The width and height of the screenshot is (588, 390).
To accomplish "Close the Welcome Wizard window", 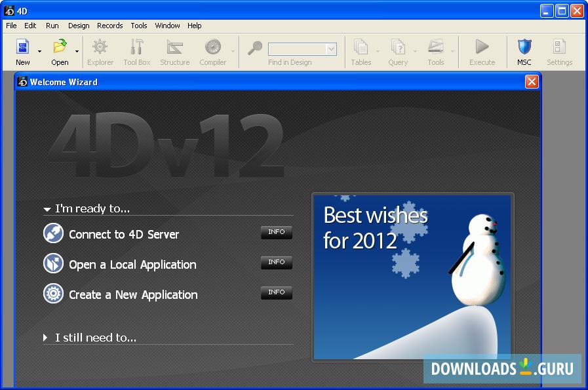I will [532, 82].
